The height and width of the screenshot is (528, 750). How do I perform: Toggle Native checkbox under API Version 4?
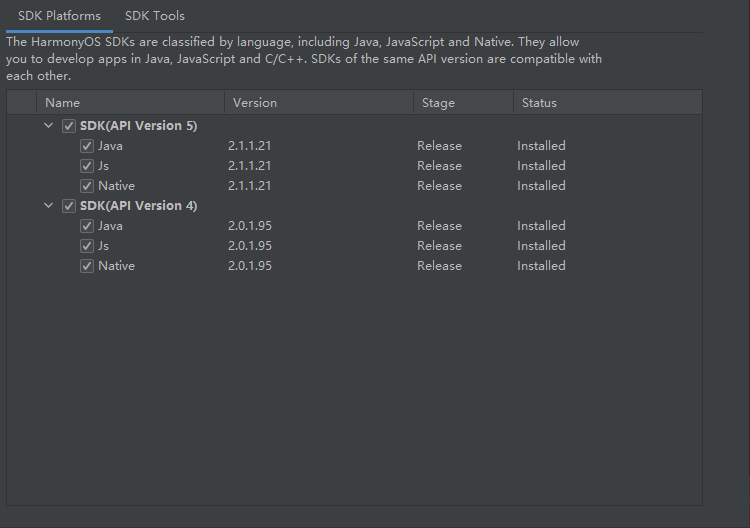click(87, 266)
